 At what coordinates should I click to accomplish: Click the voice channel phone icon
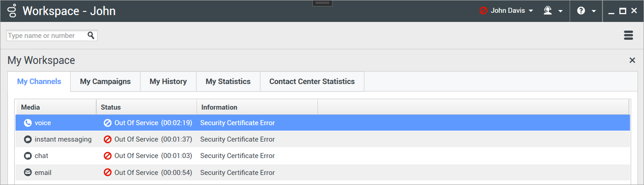(x=28, y=123)
